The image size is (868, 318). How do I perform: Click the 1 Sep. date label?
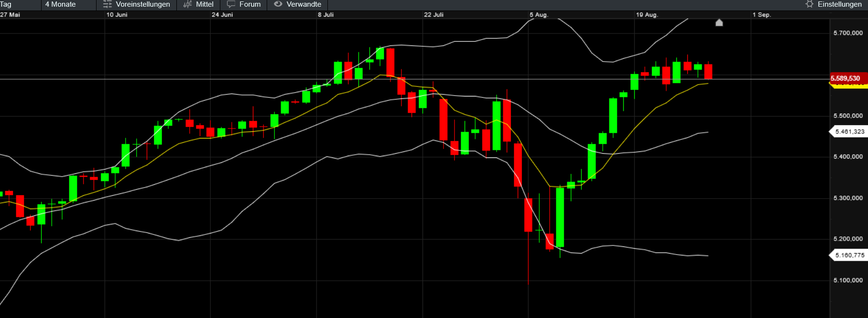coord(762,15)
